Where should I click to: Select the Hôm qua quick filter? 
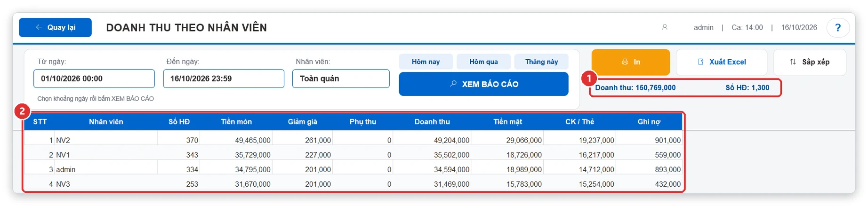[x=483, y=62]
